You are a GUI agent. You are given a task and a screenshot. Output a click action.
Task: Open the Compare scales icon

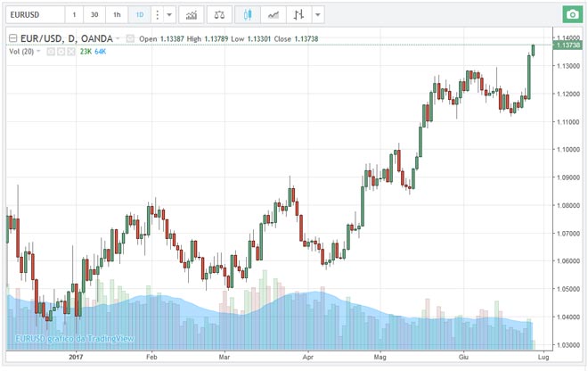(217, 15)
